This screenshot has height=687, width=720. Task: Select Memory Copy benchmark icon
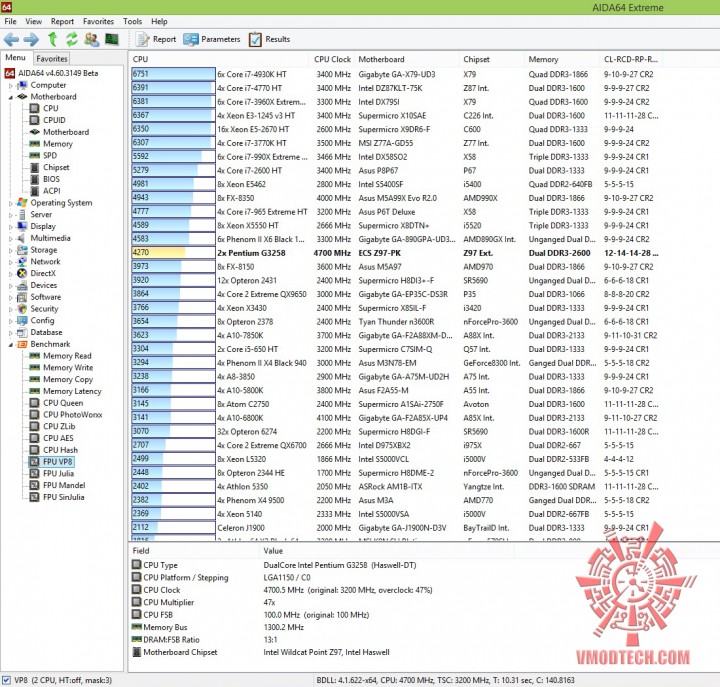pyautogui.click(x=34, y=379)
